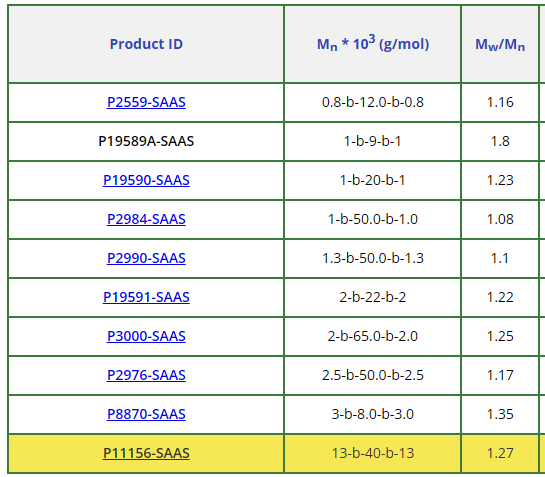Click the Mw/Mn column header
545x477 pixels.
[500, 44]
